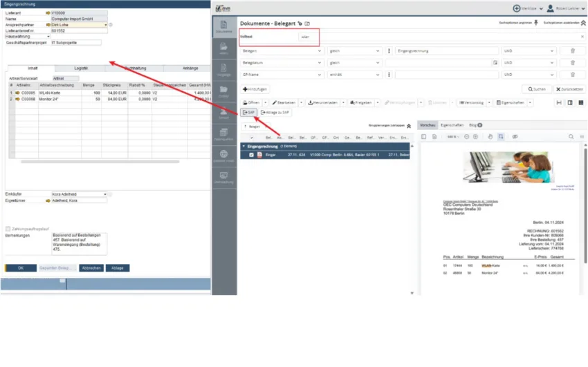
Task: Switch to split-pane layout view icon
Action: coord(570,102)
